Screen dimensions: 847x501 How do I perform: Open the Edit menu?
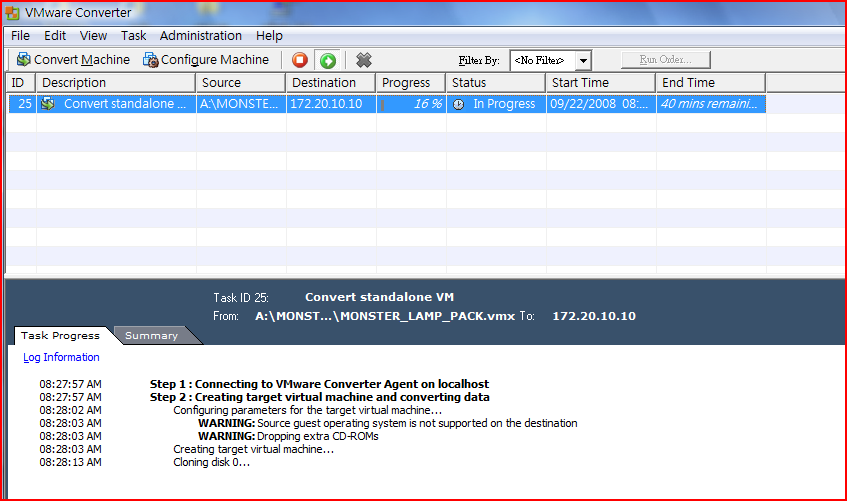pos(55,36)
